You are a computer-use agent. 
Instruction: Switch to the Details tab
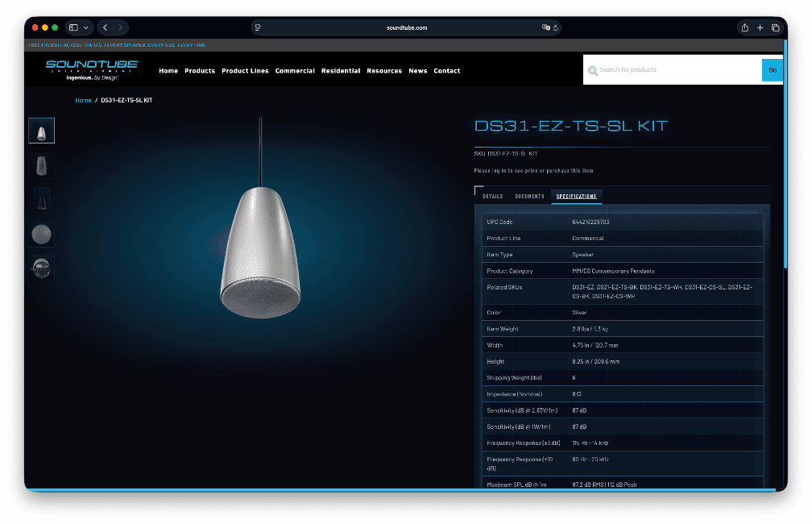coord(492,197)
